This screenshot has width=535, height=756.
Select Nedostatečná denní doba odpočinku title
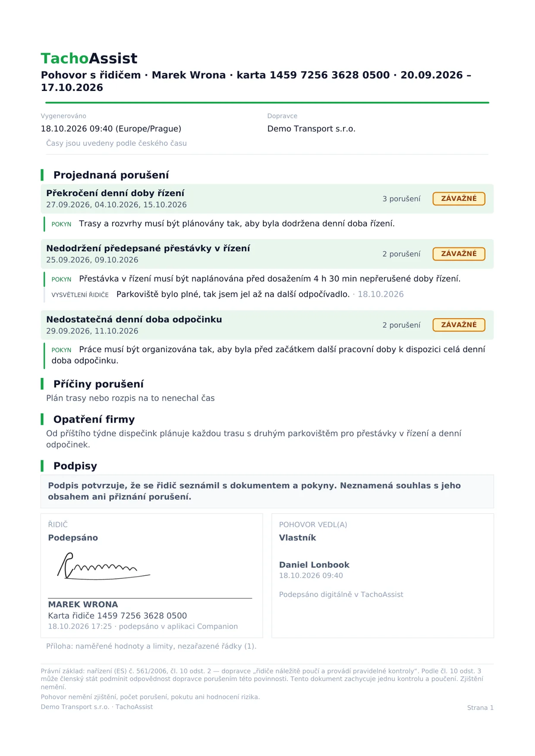click(134, 320)
